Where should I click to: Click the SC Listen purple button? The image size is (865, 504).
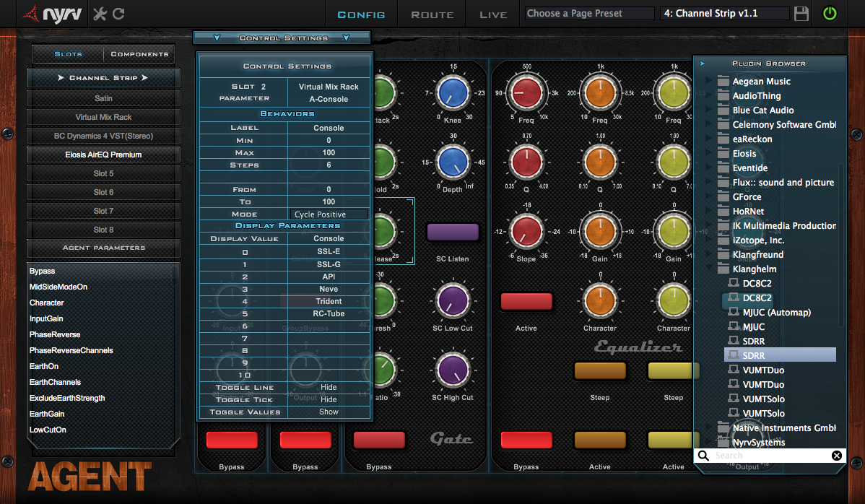tap(453, 232)
